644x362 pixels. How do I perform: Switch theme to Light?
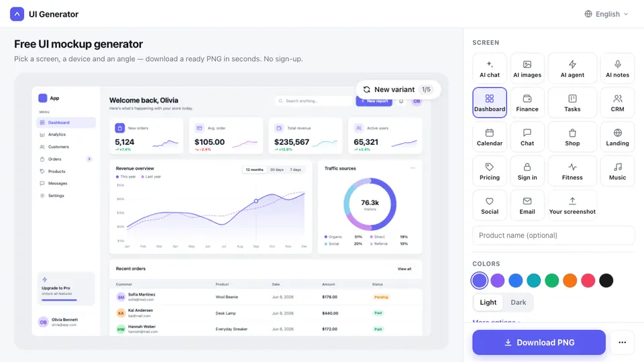488,302
